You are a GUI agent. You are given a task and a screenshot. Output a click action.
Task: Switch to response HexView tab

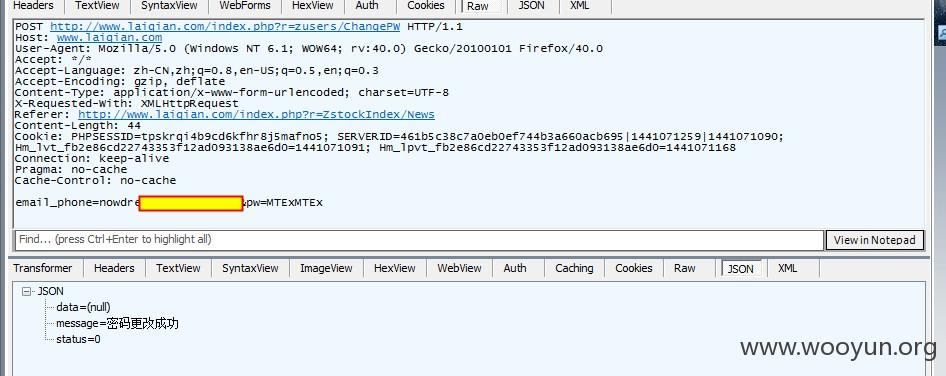pyautogui.click(x=395, y=268)
